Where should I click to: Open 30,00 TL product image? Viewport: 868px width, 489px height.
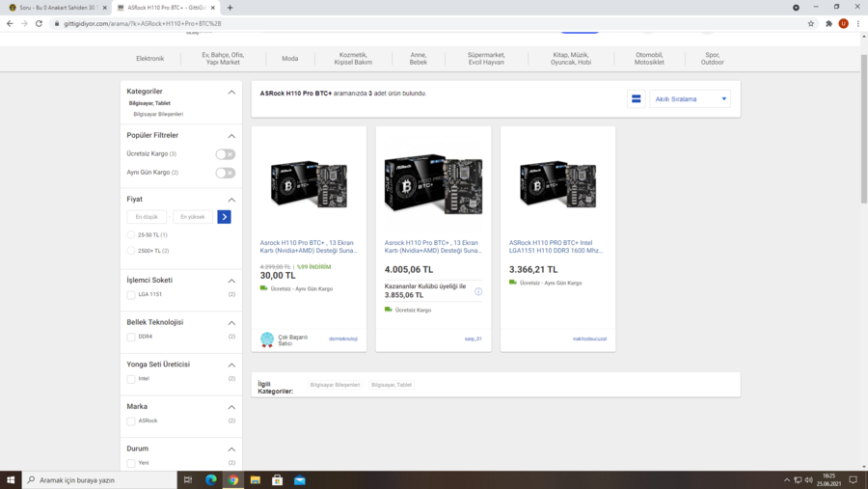click(x=309, y=184)
